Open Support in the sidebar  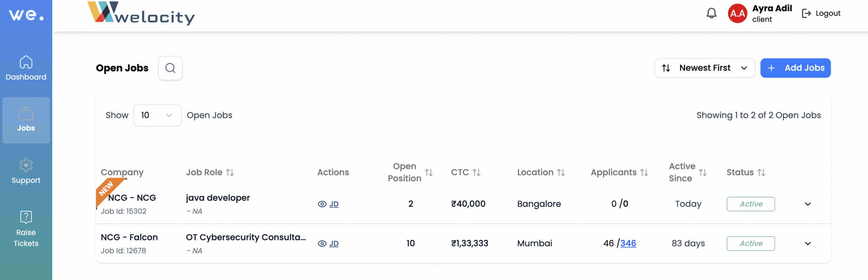[26, 172]
